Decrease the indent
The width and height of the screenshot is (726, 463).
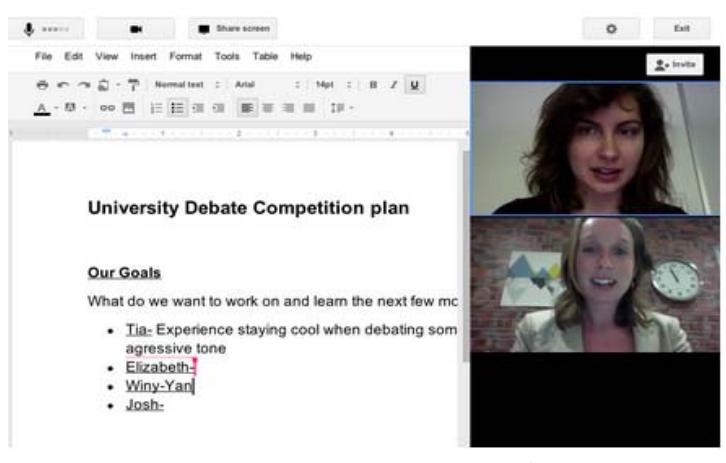(x=198, y=108)
